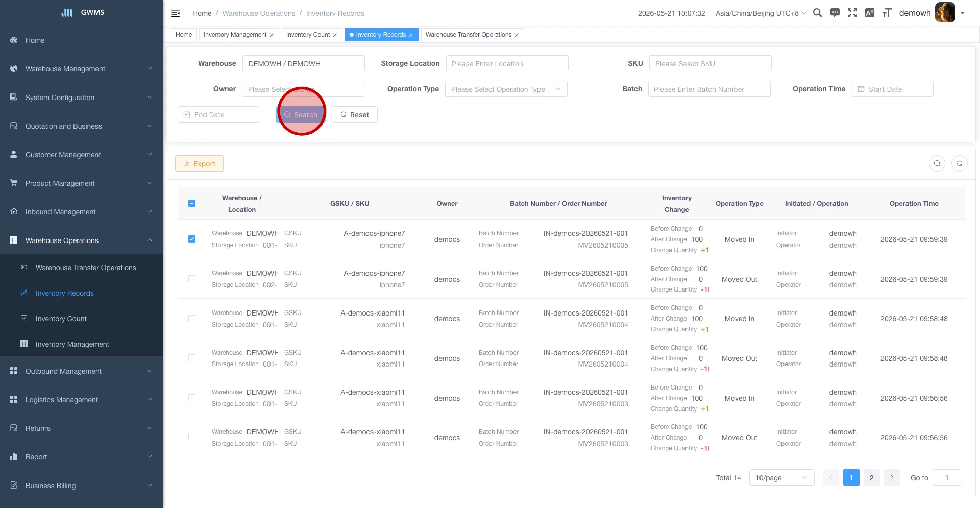Click the Home dashboard icon in sidebar
This screenshot has width=980, height=508.
(x=14, y=40)
